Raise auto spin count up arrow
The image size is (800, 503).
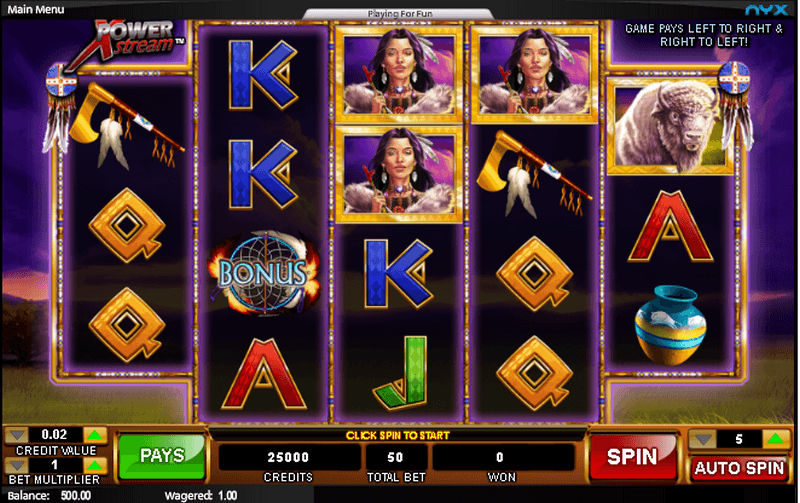tap(775, 439)
